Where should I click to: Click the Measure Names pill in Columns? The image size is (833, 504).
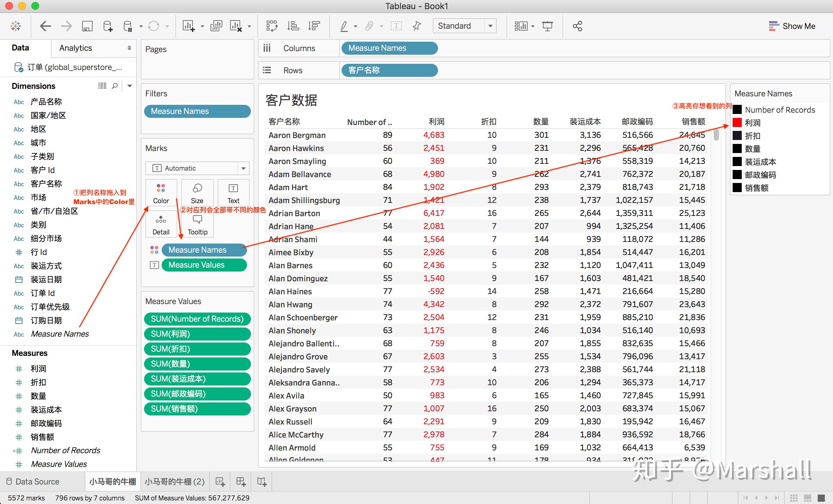pos(389,48)
